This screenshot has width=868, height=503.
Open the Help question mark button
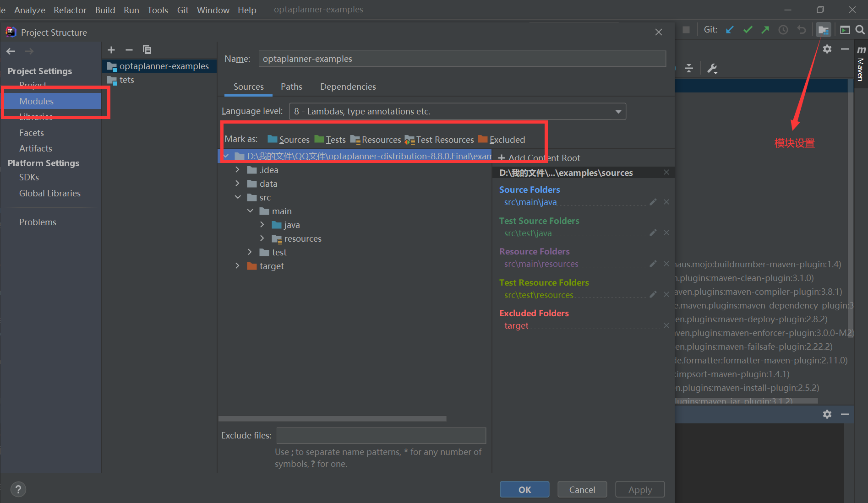pyautogui.click(x=18, y=489)
